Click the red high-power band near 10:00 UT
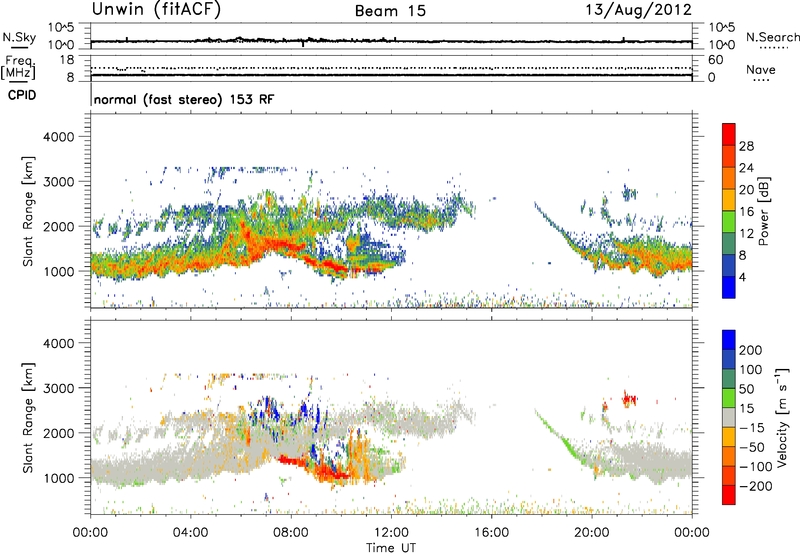 (332, 265)
